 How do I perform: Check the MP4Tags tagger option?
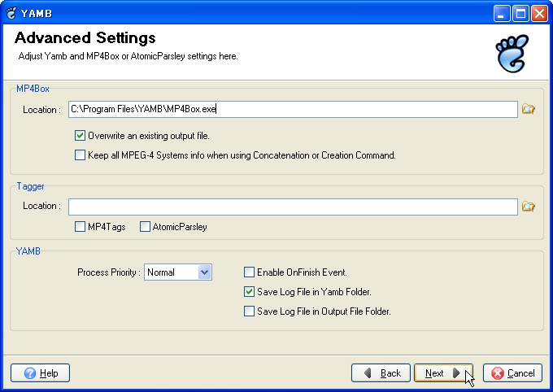[80, 227]
